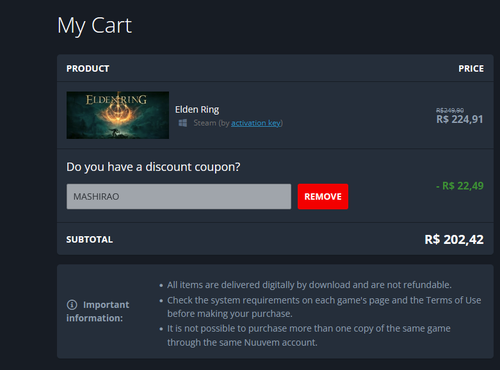
Task: Open the Elden Ring cover thumbnail
Action: click(x=118, y=115)
